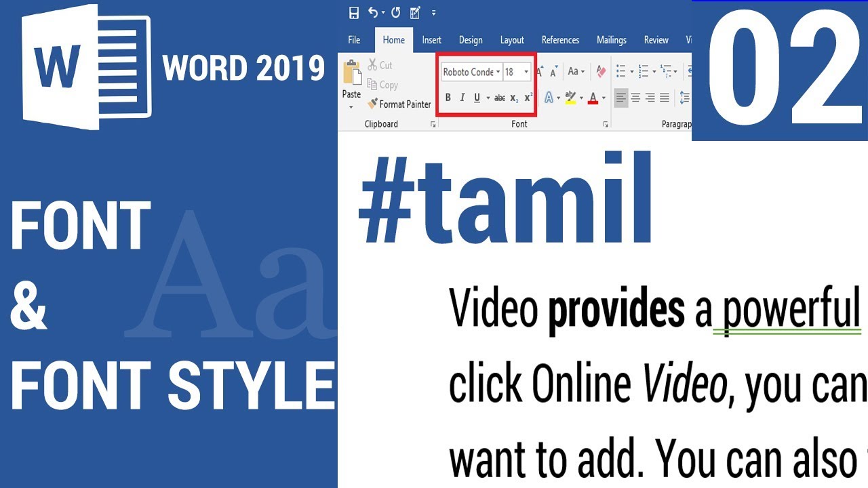Viewport: 868px width, 488px height.
Task: Apply the yellow text highlight color
Action: tap(570, 98)
